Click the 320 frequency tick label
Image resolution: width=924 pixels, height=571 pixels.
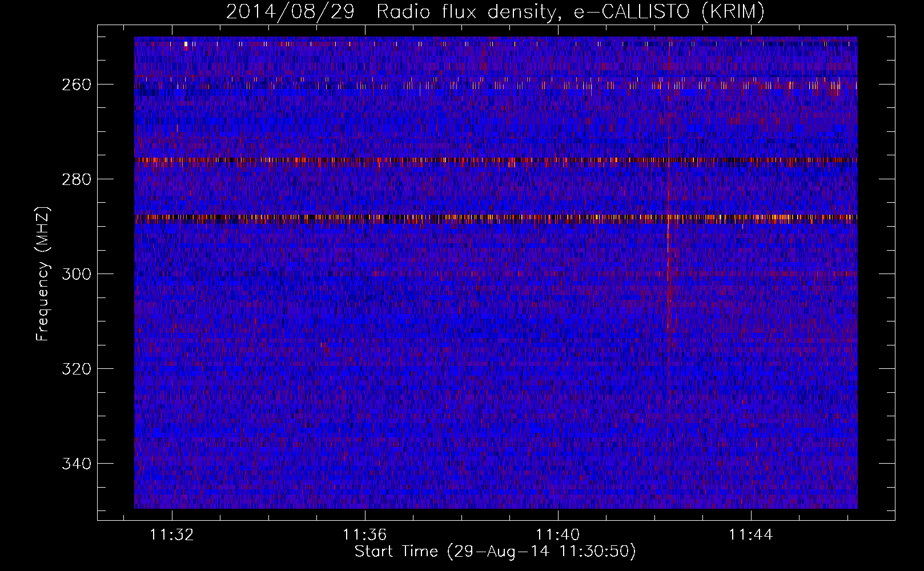click(76, 369)
